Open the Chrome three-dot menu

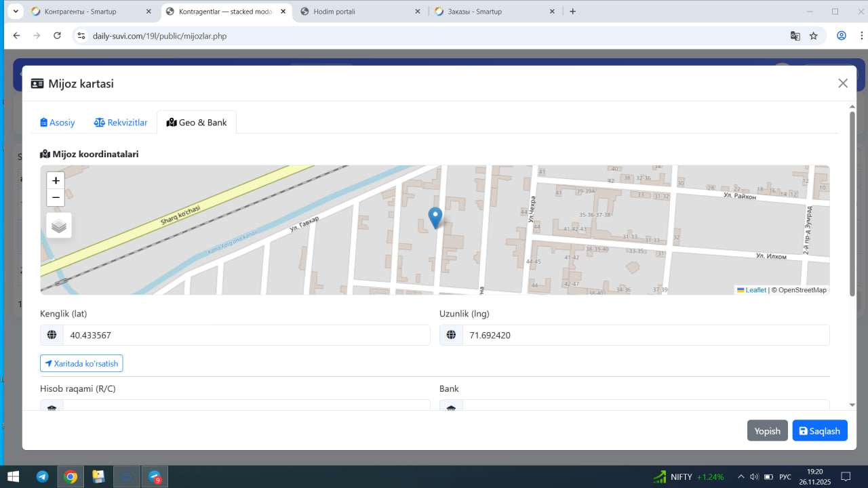861,35
